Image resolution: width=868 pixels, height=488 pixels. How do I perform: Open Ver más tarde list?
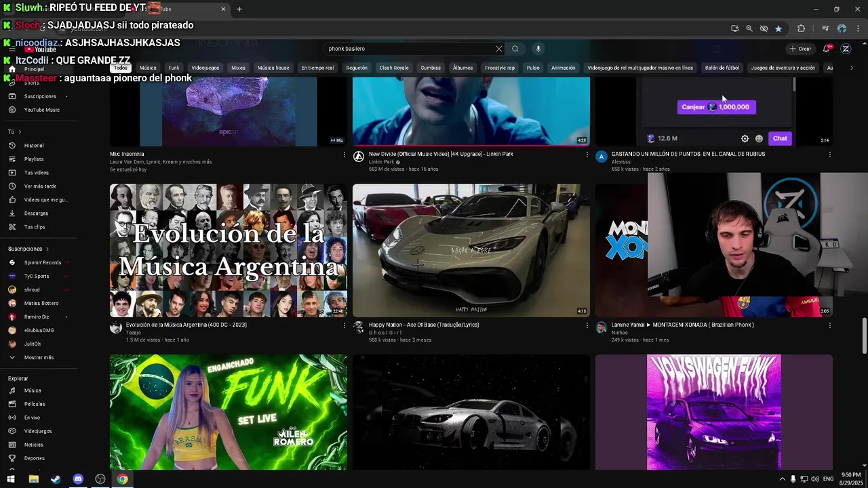coord(41,186)
